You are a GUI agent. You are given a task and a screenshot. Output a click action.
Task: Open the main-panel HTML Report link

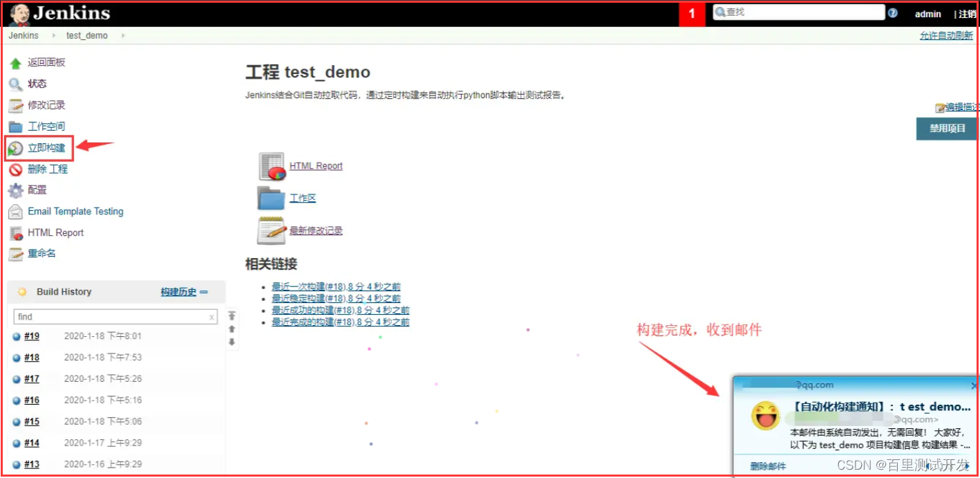pos(316,166)
